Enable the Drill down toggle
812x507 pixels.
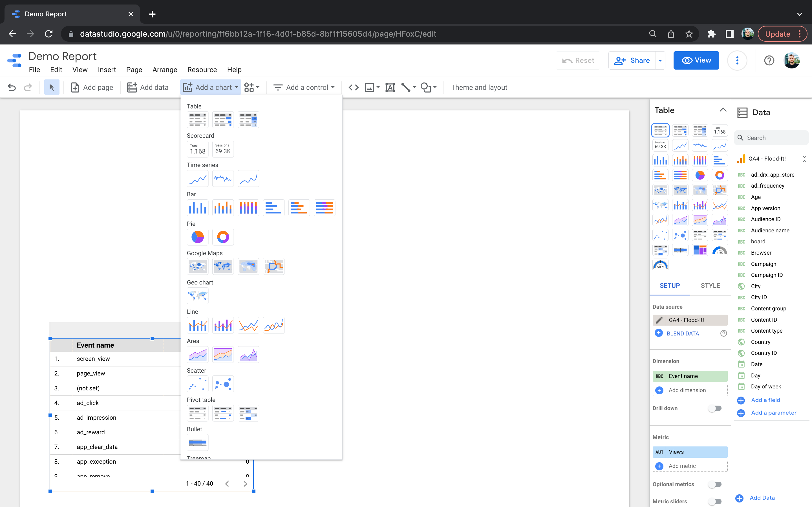[715, 408]
